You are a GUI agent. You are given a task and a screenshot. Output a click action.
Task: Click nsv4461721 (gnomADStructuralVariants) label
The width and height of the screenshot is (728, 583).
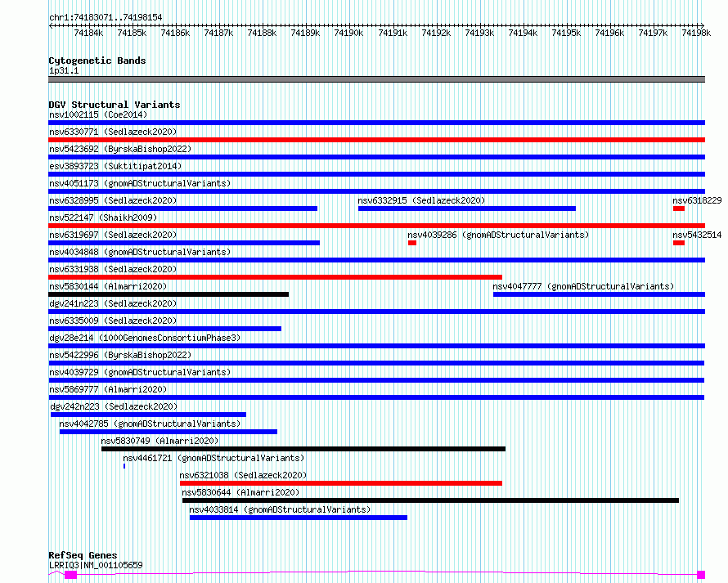(x=213, y=458)
